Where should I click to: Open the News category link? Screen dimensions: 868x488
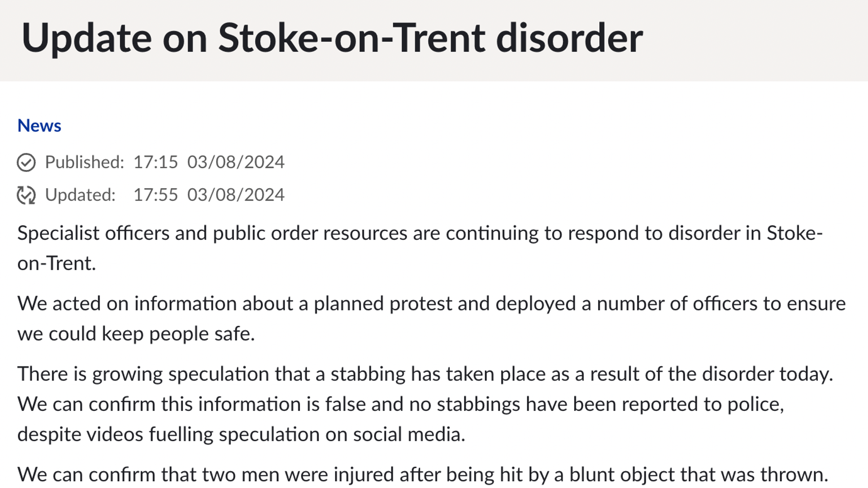pos(39,126)
